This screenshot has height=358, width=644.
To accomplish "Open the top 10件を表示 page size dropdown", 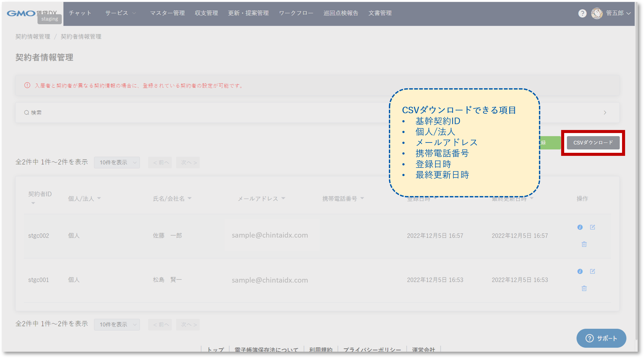I will [117, 163].
